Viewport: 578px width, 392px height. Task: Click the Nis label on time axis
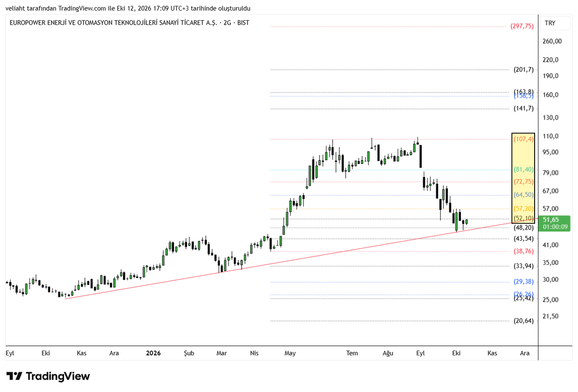point(255,353)
